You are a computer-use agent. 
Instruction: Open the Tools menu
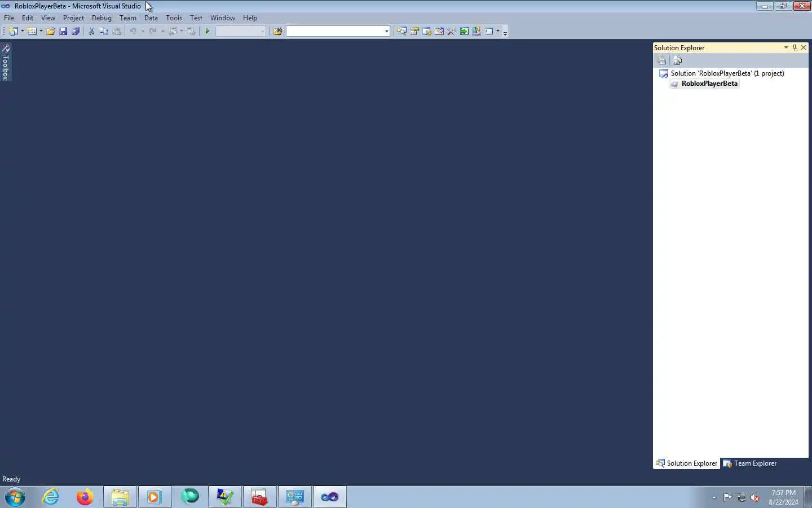(174, 18)
